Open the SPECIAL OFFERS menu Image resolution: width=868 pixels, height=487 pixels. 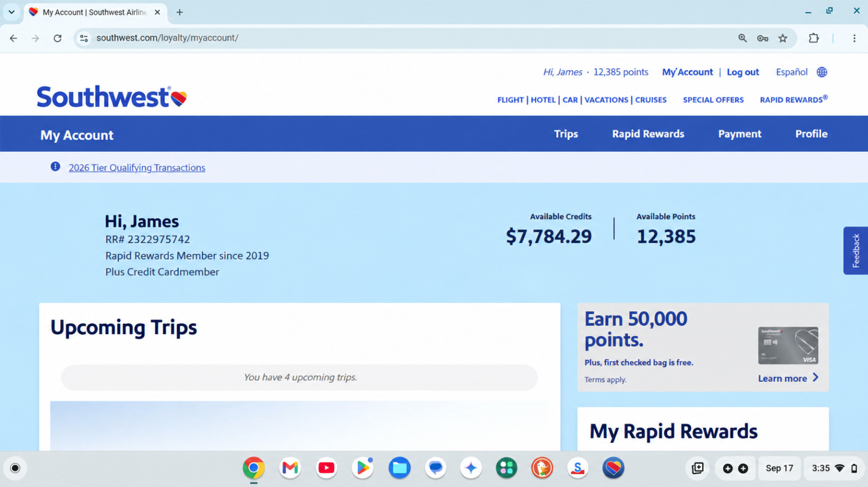pos(713,100)
